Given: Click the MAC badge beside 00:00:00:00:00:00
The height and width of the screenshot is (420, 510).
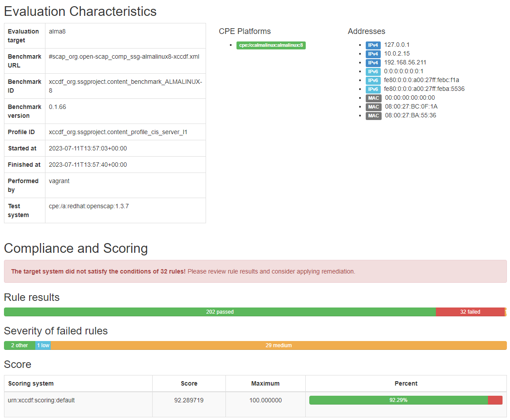Looking at the screenshot, I should (x=373, y=98).
